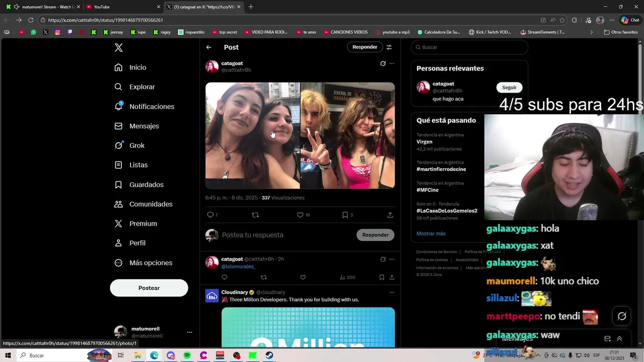The width and height of the screenshot is (644, 362).
Task: Click the Postear button
Action: [149, 288]
